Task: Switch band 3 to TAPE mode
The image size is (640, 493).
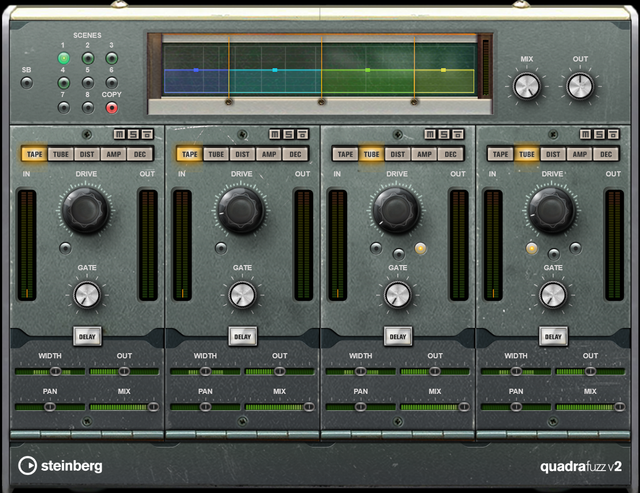Action: (345, 154)
